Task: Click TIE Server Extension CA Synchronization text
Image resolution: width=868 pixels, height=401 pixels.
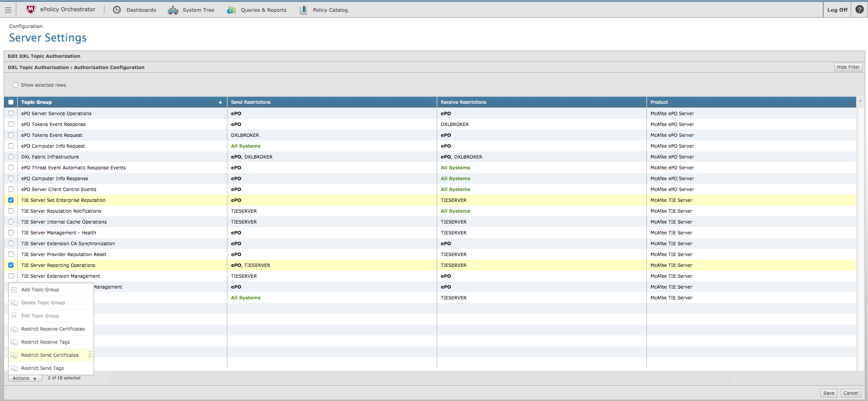Action: [68, 243]
